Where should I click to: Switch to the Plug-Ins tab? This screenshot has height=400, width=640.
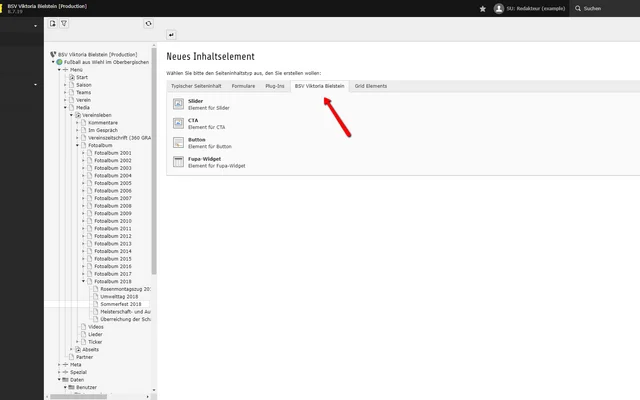coord(274,86)
